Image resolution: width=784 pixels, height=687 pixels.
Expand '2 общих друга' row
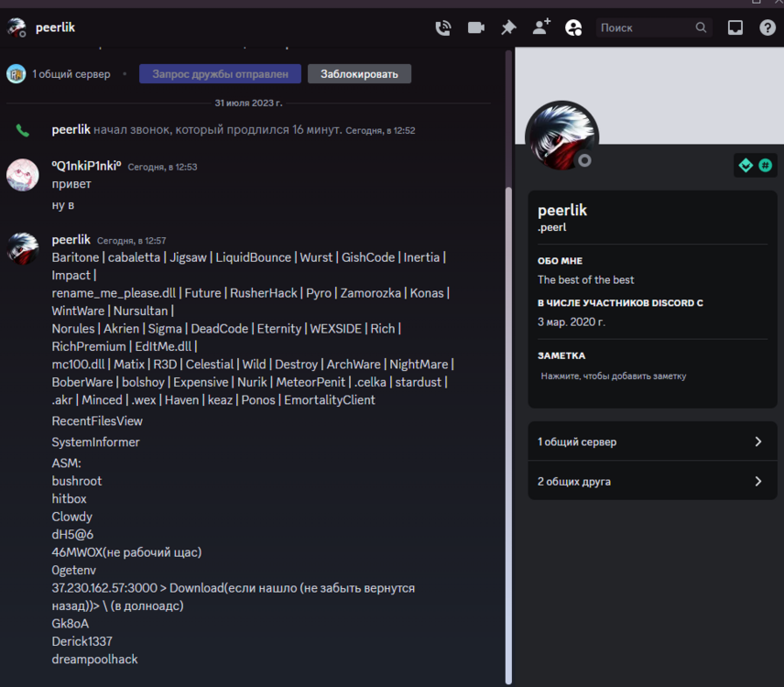[x=652, y=481]
